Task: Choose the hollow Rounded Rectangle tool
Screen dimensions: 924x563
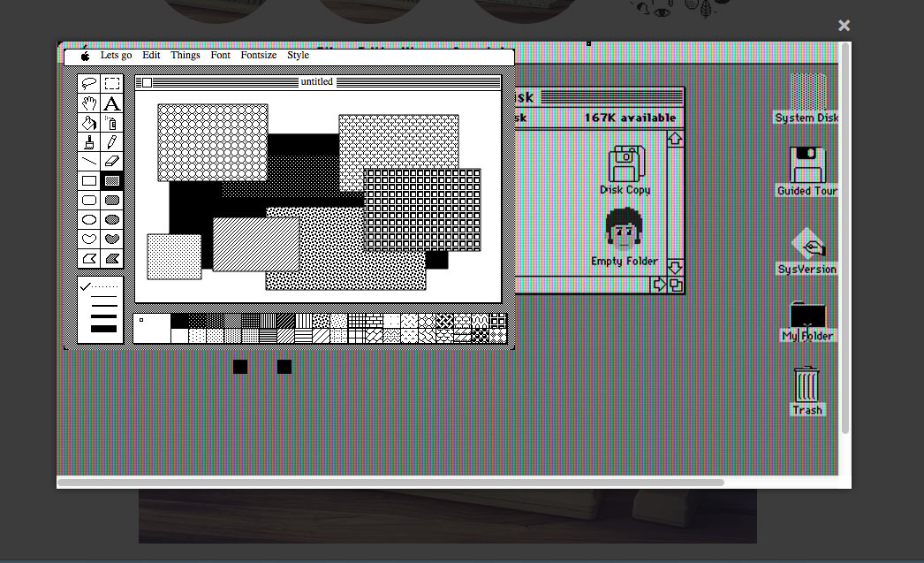Action: pyautogui.click(x=89, y=200)
